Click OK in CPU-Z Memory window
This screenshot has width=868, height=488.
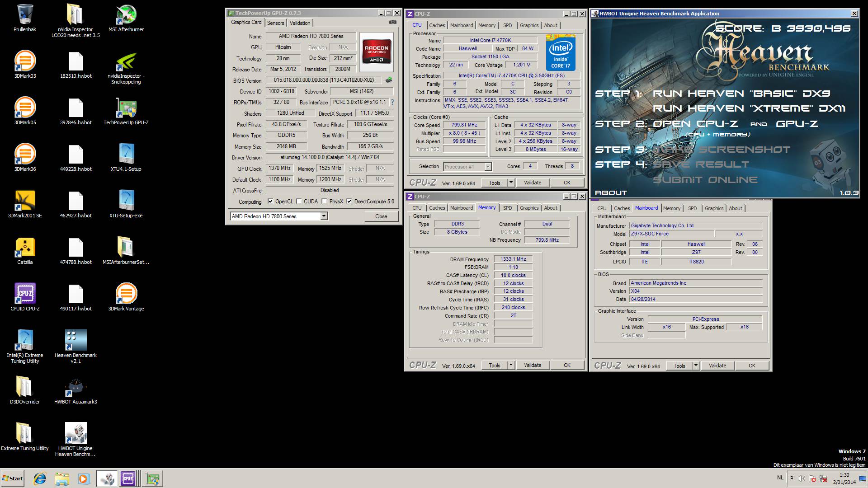coord(567,365)
